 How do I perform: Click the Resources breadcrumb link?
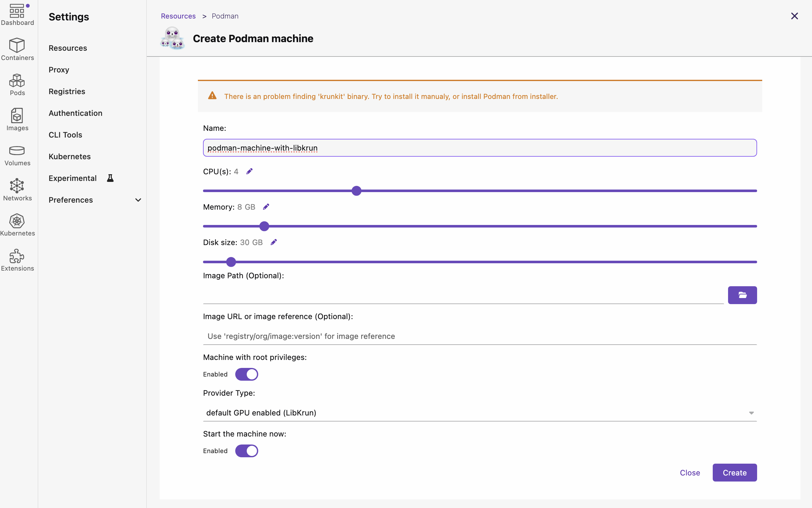tap(178, 16)
